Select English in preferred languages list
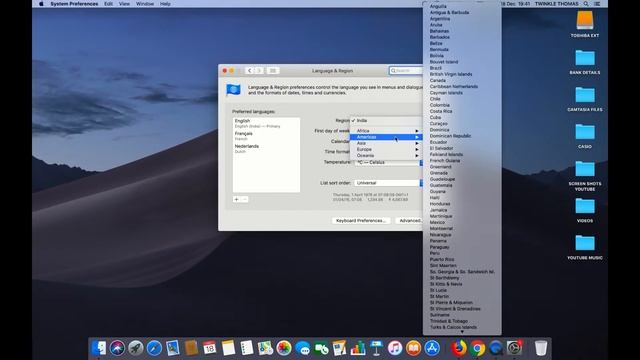640x360 pixels. tap(266, 123)
